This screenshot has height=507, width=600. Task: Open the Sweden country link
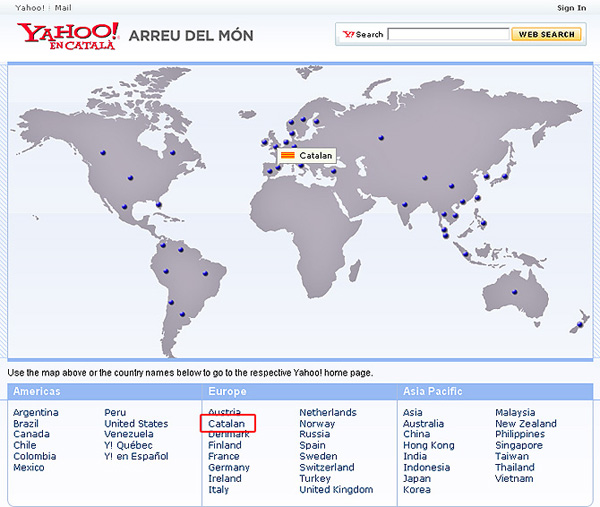(318, 456)
